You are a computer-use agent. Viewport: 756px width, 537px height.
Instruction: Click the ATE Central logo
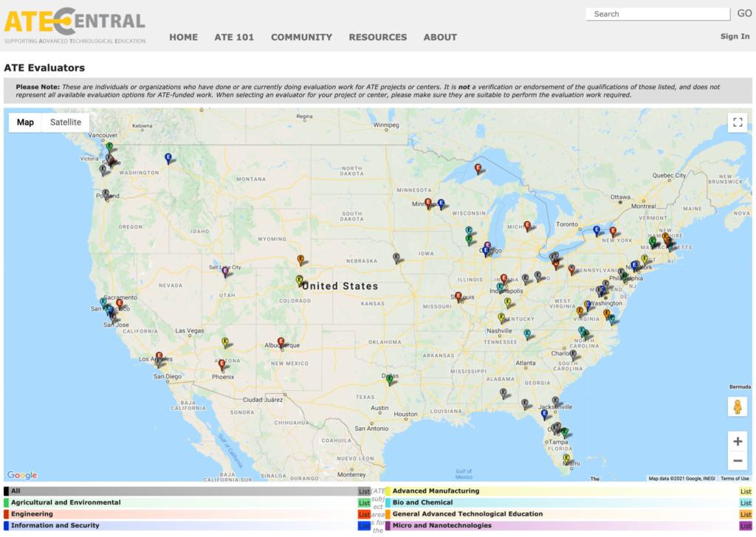pyautogui.click(x=75, y=25)
